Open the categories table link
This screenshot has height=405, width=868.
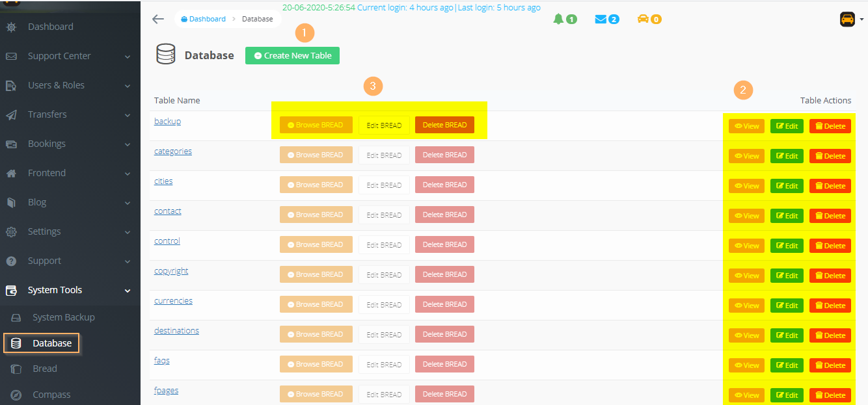click(173, 151)
